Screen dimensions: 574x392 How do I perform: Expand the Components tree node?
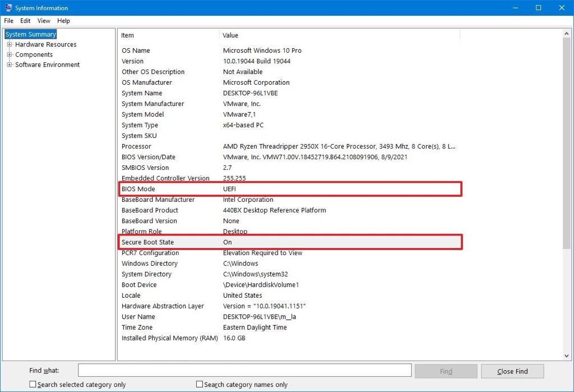pyautogui.click(x=10, y=54)
